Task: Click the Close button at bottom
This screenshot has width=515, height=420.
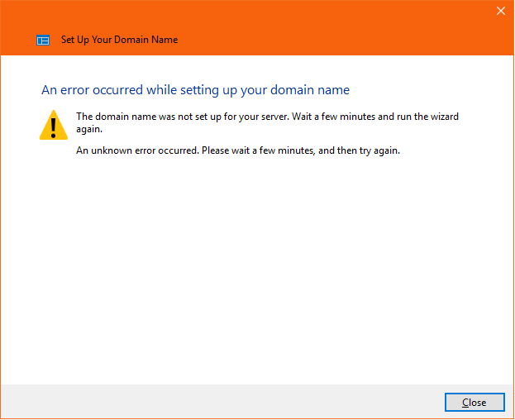Action: tap(474, 403)
